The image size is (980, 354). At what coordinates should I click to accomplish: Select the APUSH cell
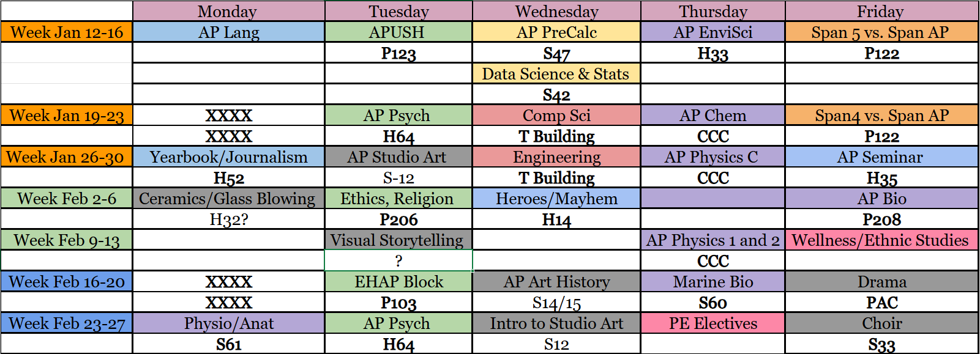coord(398,32)
